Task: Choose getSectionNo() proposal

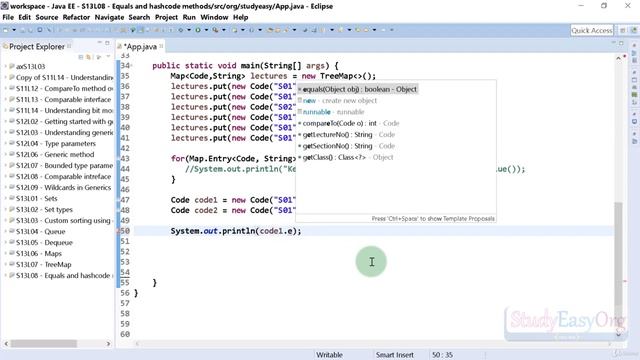Action: pyautogui.click(x=348, y=146)
